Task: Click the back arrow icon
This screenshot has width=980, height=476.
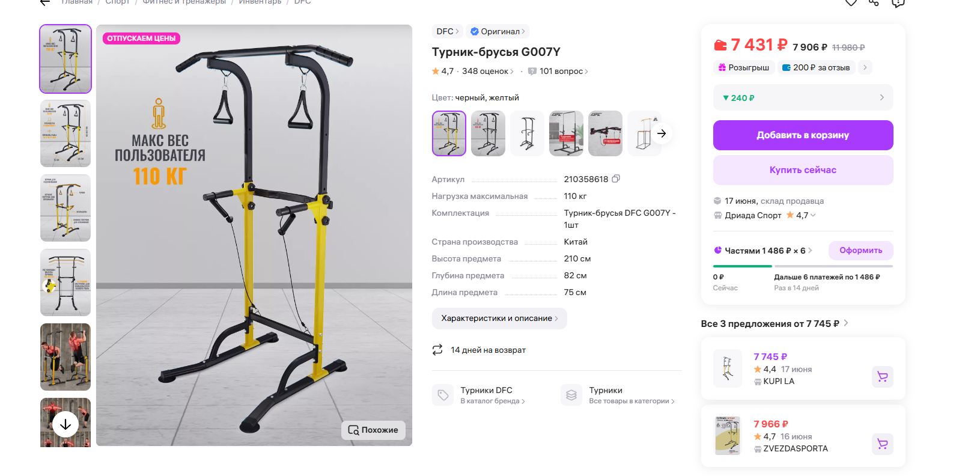Action: pos(45,2)
